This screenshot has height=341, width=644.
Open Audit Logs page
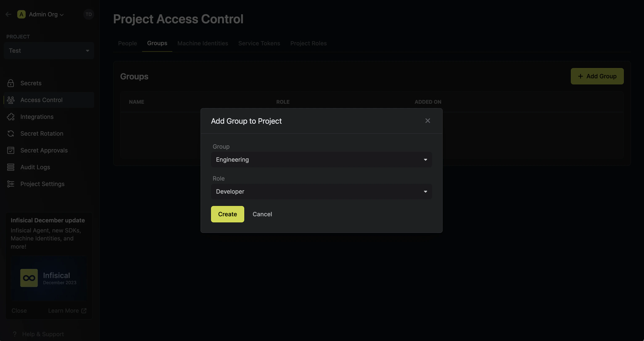point(49,167)
